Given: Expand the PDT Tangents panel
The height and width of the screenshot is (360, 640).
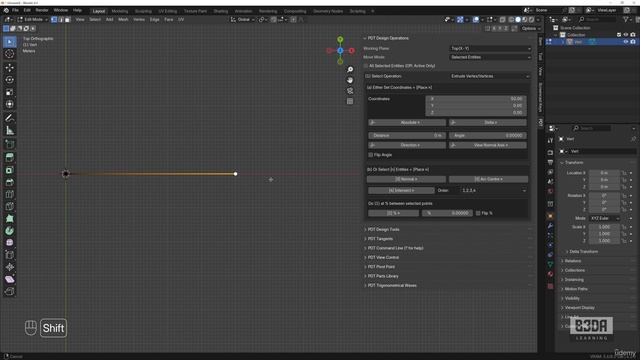Looking at the screenshot, I should 380,239.
